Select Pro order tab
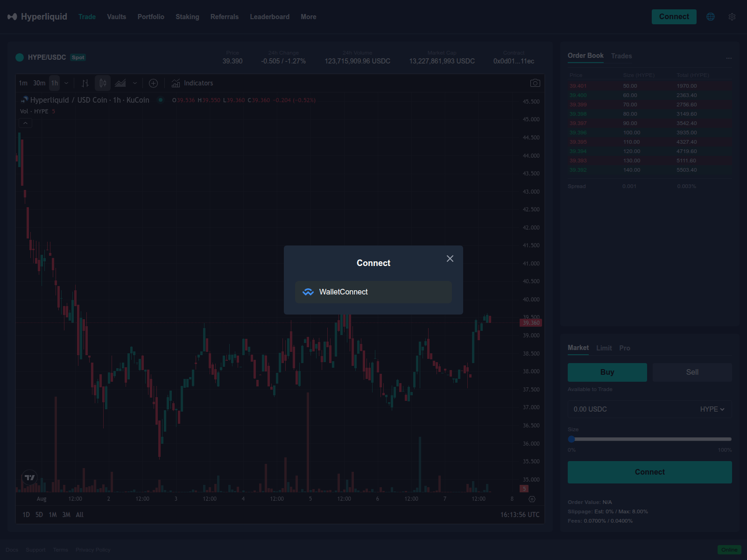Screen dimensions: 747x560 point(625,348)
